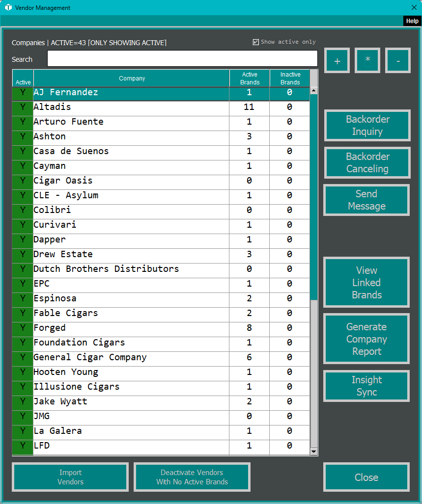Screen dimensions: 422x504
Task: Click the green Y cell for Ashton
Action: tap(23, 138)
